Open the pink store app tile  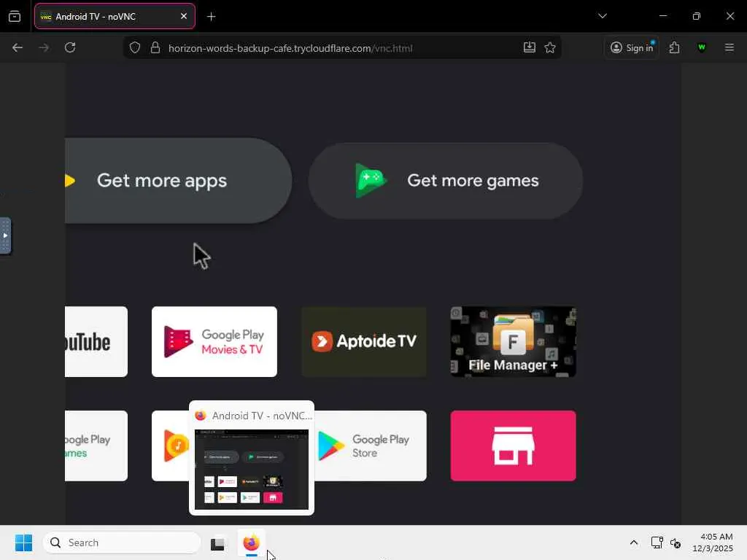[513, 446]
